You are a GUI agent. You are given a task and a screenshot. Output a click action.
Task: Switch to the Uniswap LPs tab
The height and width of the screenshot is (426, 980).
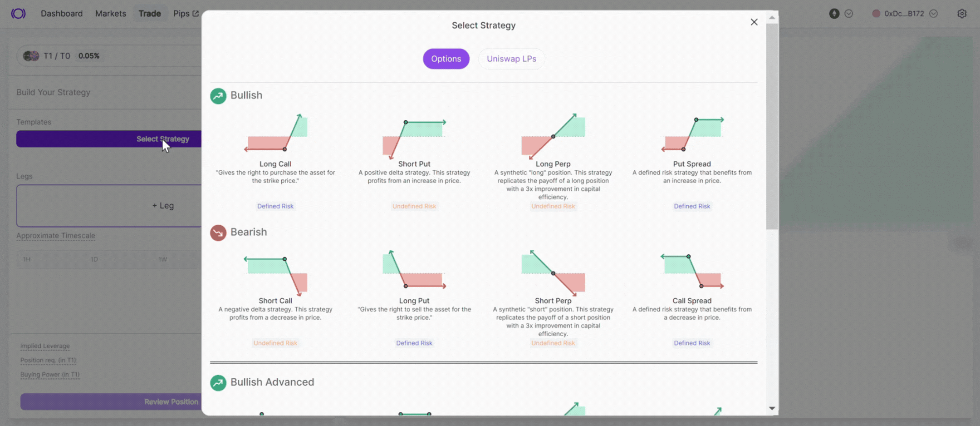[x=511, y=59]
